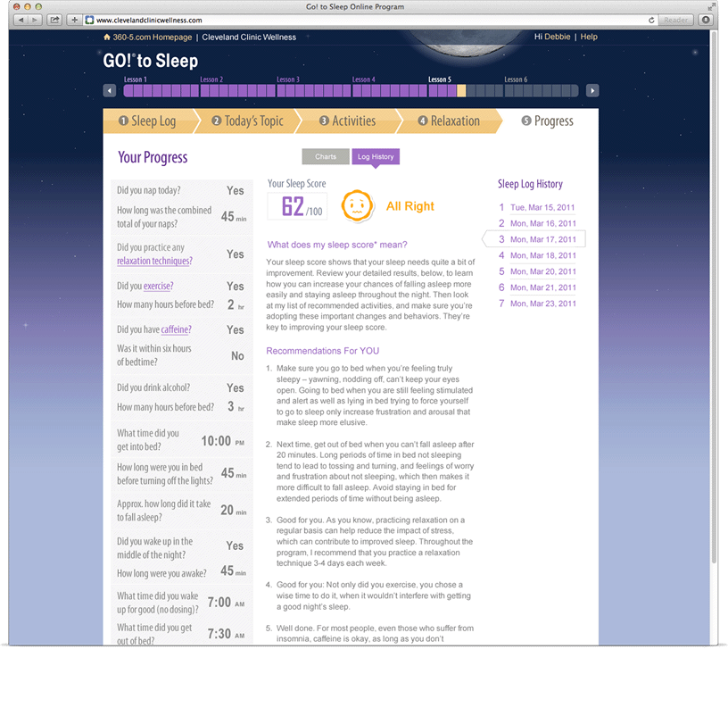Open the relaxation techniques link
Screen dimensions: 728x716
153,261
